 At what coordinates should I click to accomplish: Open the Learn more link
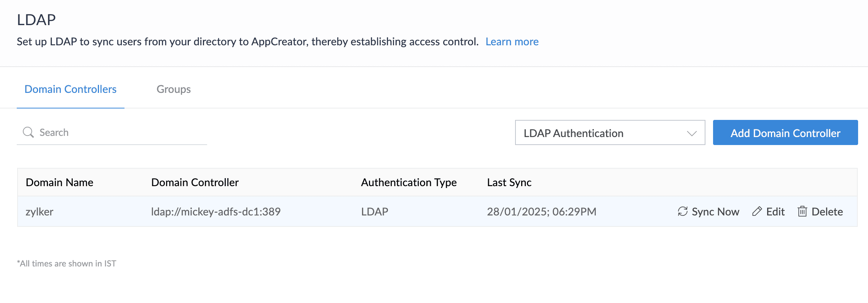point(512,41)
